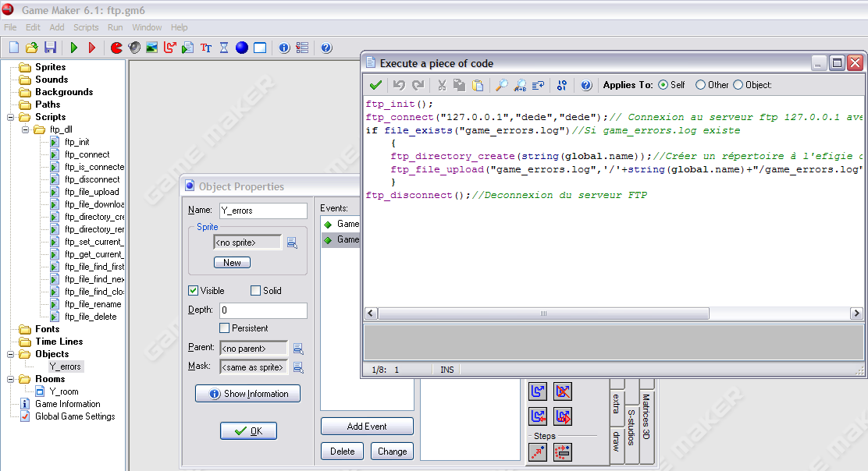Click the Show Information button
This screenshot has width=868, height=471.
(248, 394)
